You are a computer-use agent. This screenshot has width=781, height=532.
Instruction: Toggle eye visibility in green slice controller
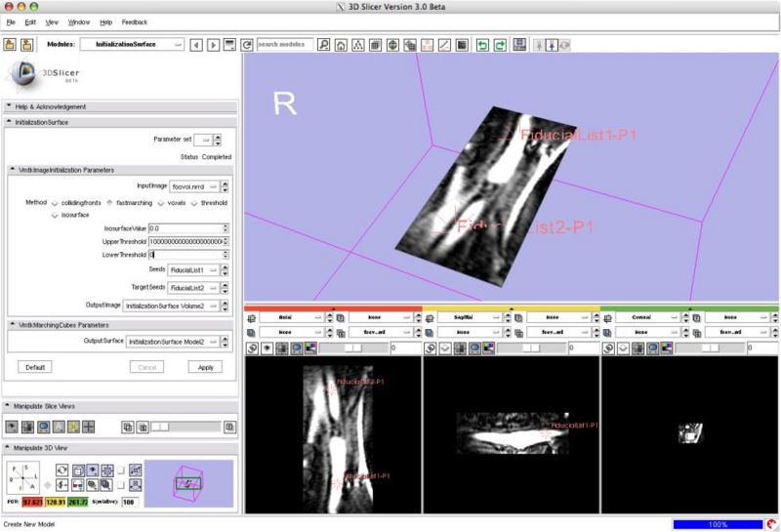tap(623, 348)
